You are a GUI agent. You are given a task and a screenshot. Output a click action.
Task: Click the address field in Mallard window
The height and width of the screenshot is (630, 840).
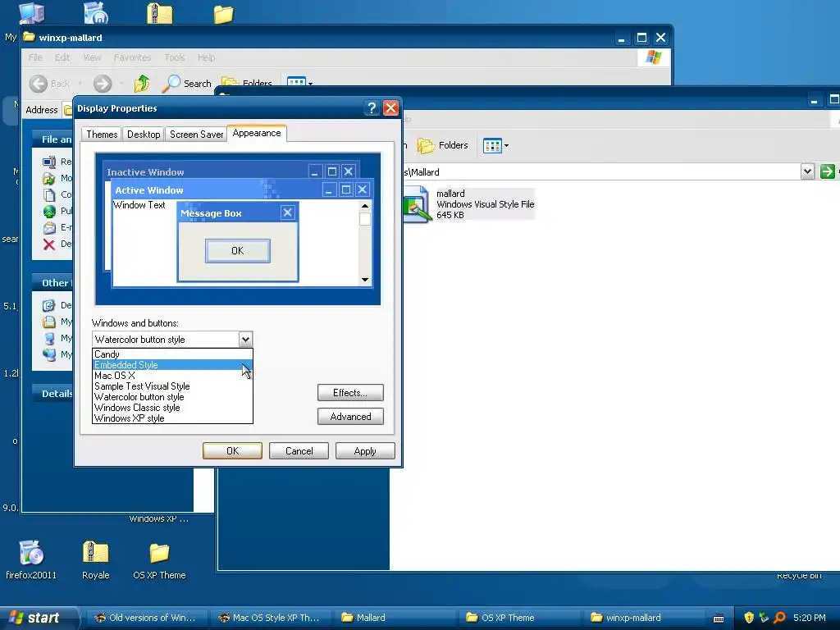click(x=603, y=172)
